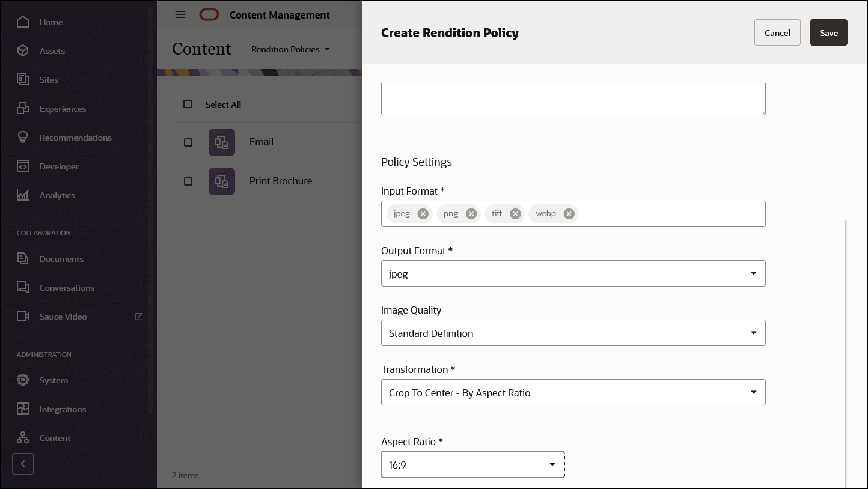
Task: Go to Sites in the sidebar
Action: point(49,80)
